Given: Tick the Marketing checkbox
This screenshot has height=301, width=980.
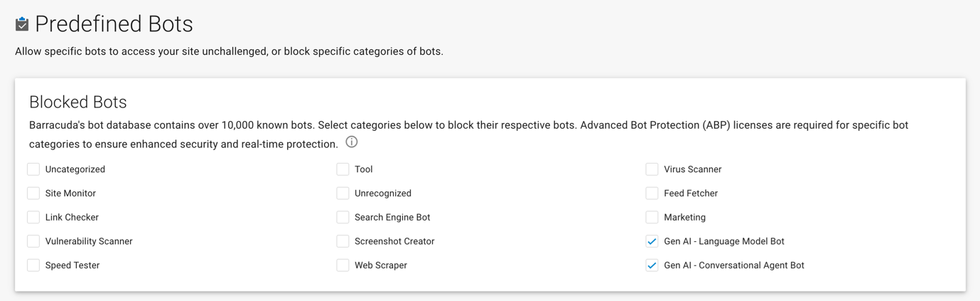Looking at the screenshot, I should tap(652, 217).
